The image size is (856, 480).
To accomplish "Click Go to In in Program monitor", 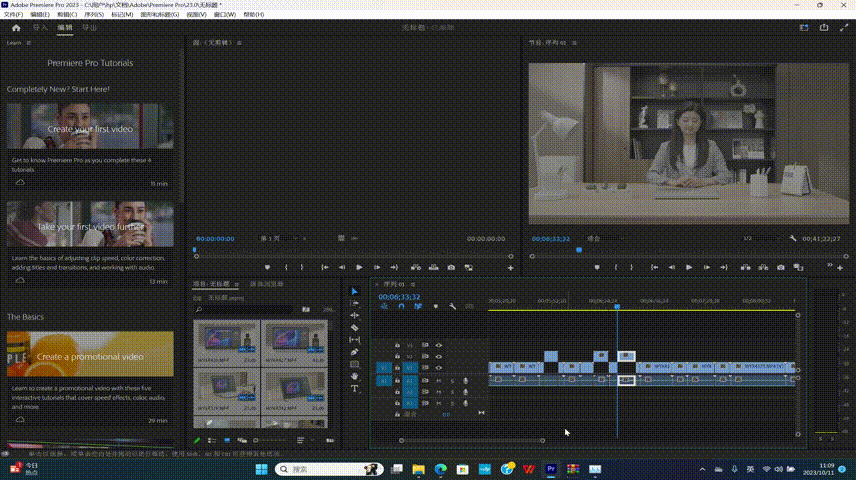I will (x=654, y=268).
